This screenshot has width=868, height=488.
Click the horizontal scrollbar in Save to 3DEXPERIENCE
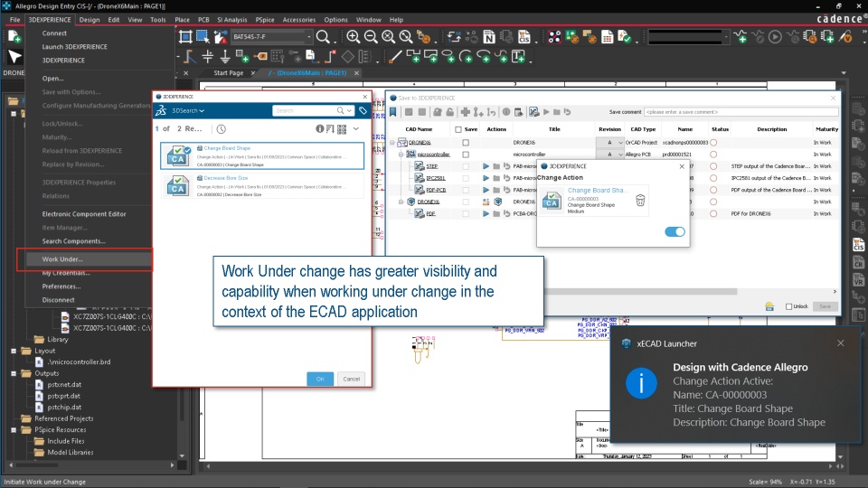click(641, 291)
